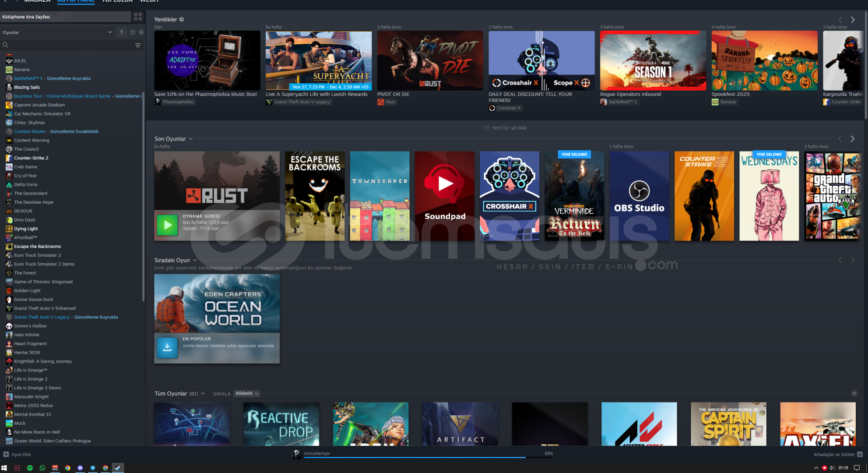Open the Townscaper game thumbnail
The height and width of the screenshot is (473, 868).
click(380, 196)
